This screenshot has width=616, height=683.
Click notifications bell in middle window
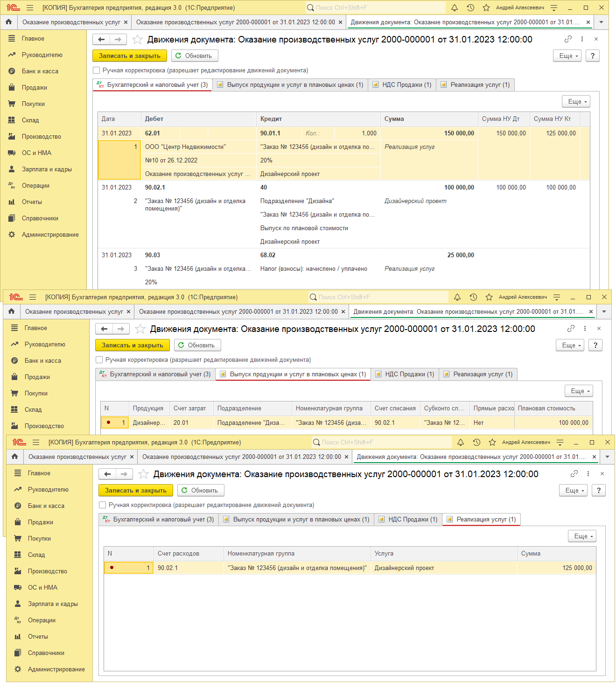pyautogui.click(x=457, y=297)
